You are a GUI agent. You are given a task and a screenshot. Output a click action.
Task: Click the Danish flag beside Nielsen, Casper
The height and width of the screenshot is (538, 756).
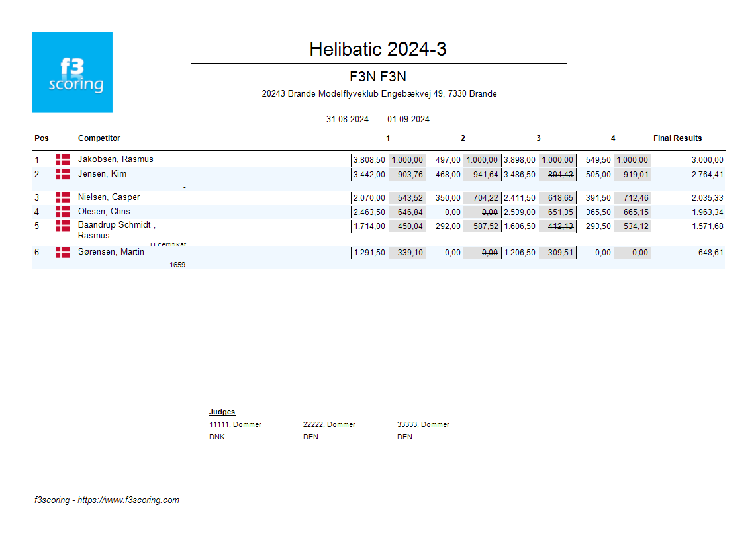pos(63,197)
